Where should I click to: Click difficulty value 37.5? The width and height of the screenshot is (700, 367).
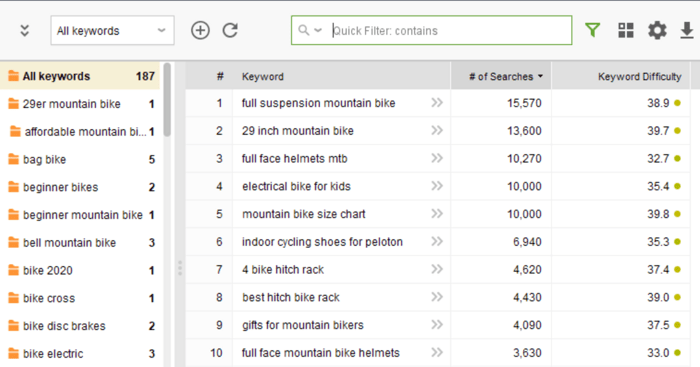pyautogui.click(x=658, y=325)
